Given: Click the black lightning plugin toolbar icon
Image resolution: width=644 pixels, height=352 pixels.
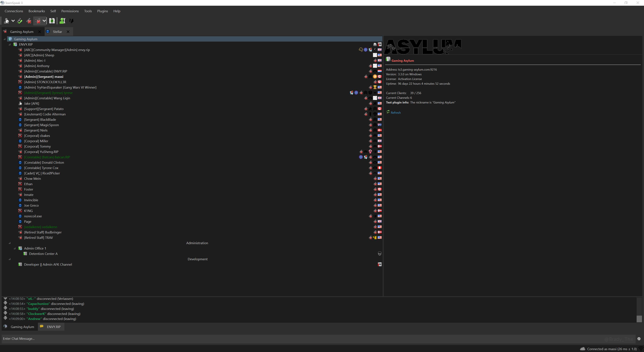Looking at the screenshot, I should tap(71, 21).
